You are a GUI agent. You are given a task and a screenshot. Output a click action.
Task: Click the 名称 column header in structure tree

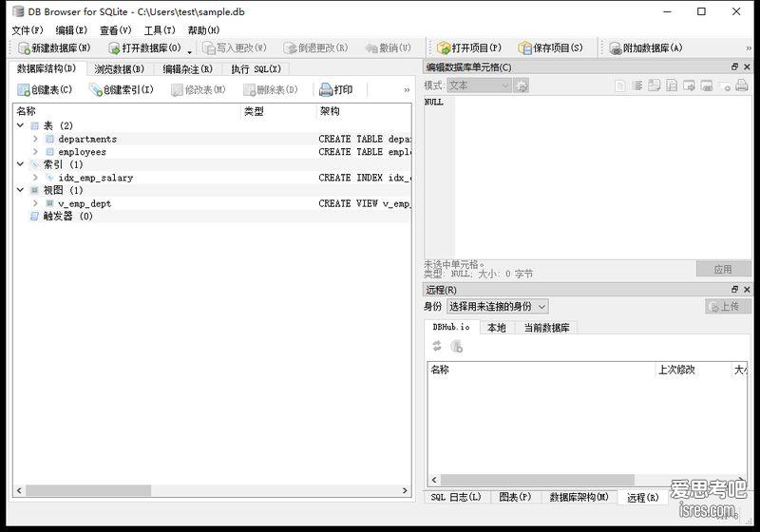pos(127,111)
